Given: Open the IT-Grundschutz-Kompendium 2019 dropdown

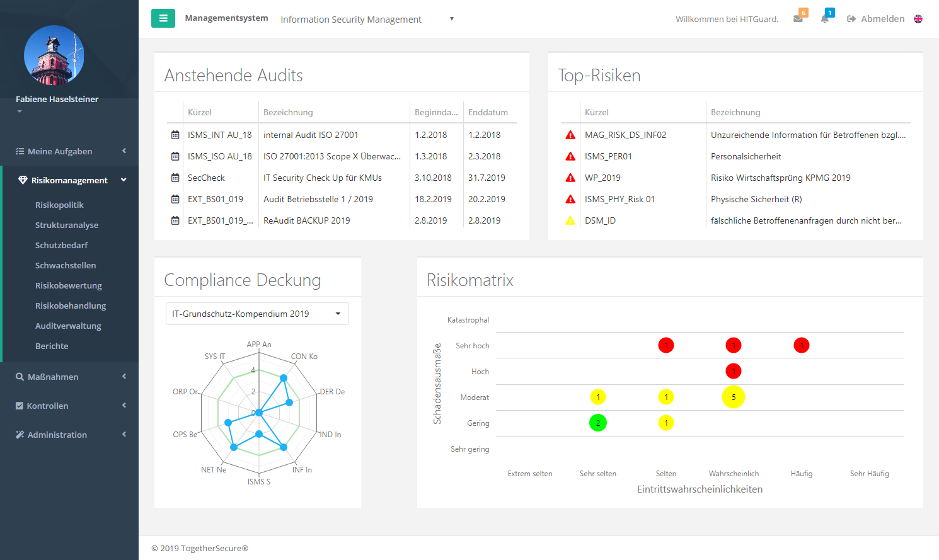Looking at the screenshot, I should (257, 314).
